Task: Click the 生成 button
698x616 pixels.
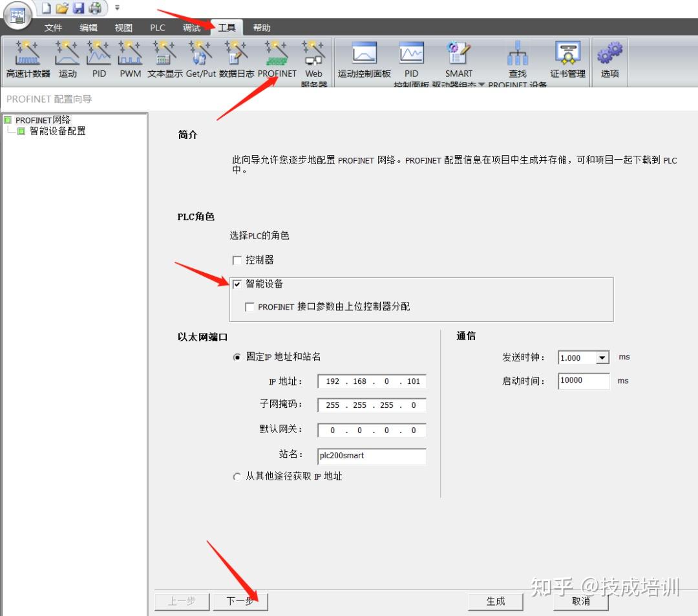Action: click(496, 601)
